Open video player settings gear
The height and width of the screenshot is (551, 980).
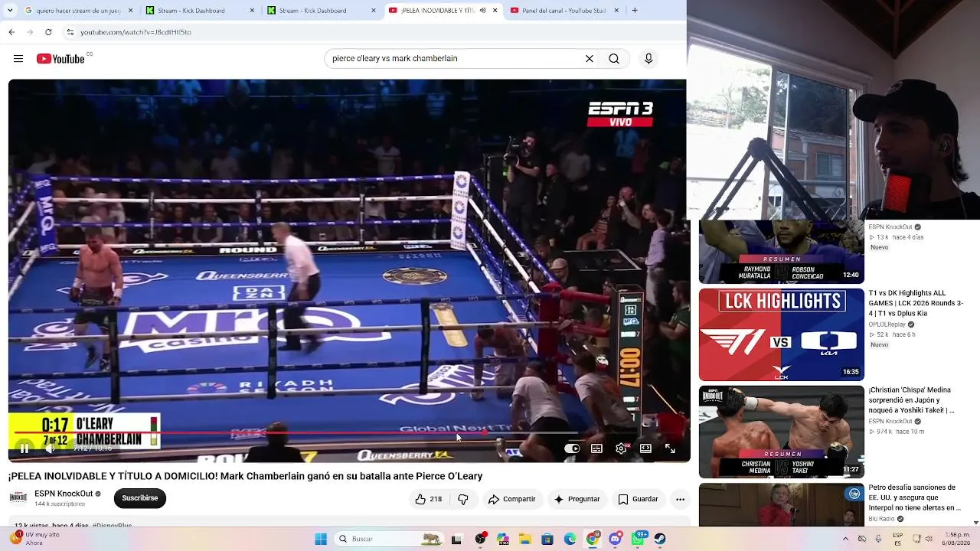[621, 448]
